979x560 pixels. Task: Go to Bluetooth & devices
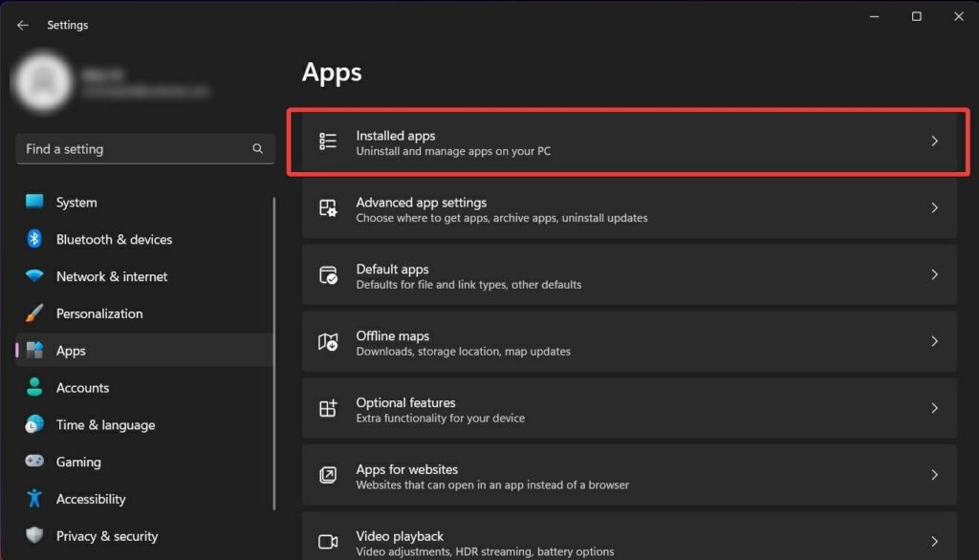point(115,239)
